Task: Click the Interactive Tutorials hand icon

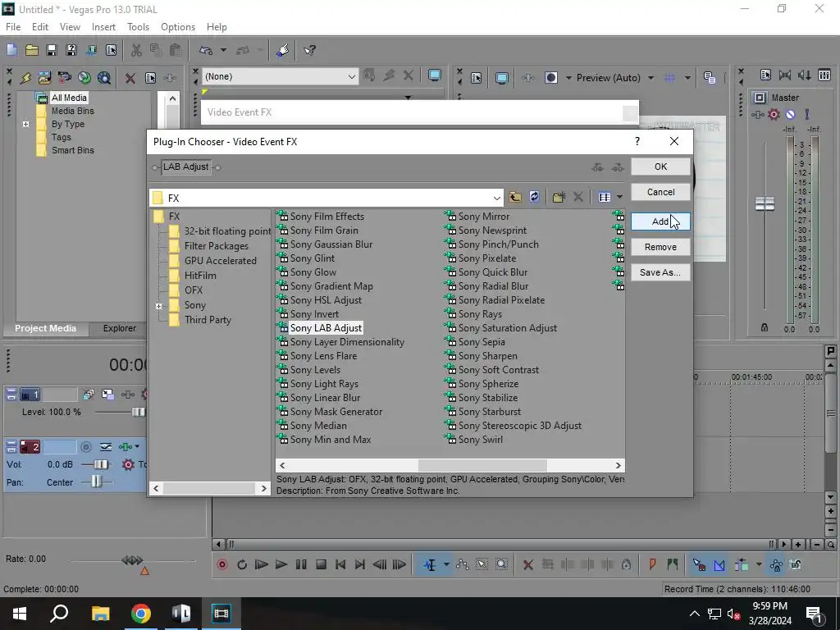Action: click(x=283, y=50)
